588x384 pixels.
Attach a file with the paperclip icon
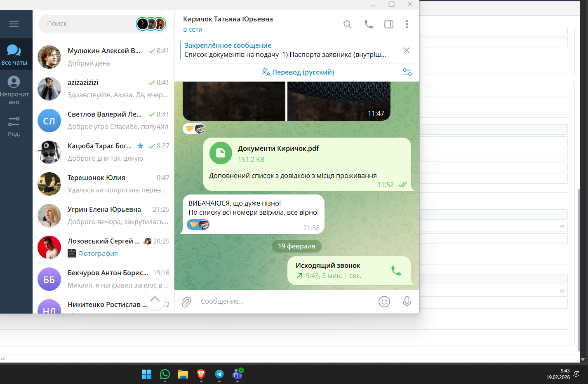click(x=187, y=302)
